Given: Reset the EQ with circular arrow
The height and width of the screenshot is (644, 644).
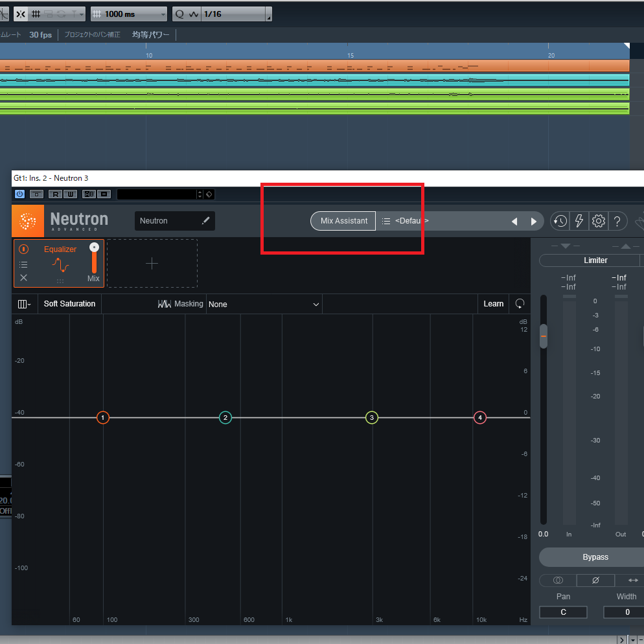Looking at the screenshot, I should click(520, 304).
